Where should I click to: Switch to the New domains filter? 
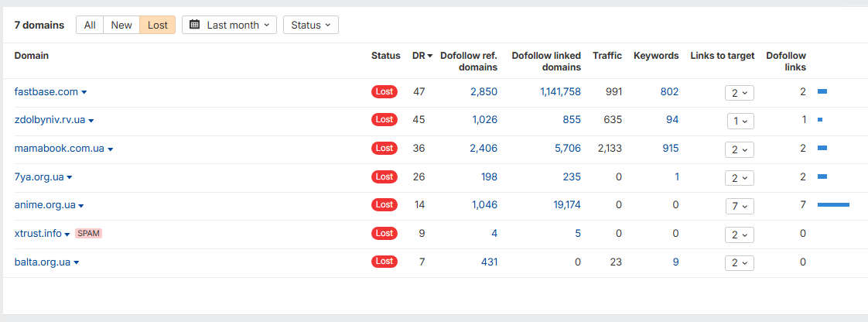point(121,25)
